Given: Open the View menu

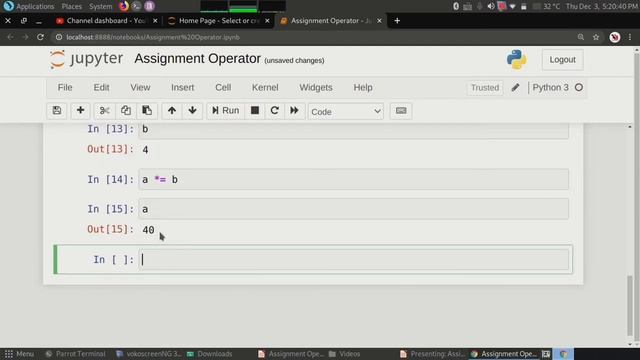Looking at the screenshot, I should pyautogui.click(x=140, y=87).
